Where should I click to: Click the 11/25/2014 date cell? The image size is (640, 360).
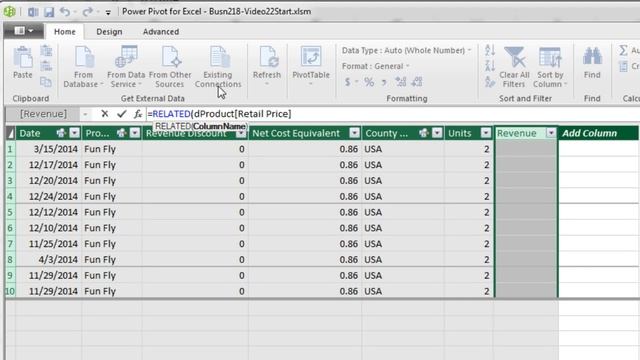(x=49, y=244)
